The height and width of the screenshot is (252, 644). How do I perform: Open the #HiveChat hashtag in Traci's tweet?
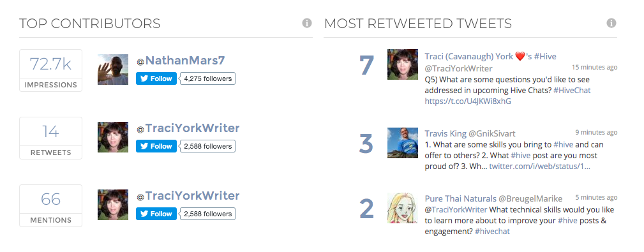(572, 91)
